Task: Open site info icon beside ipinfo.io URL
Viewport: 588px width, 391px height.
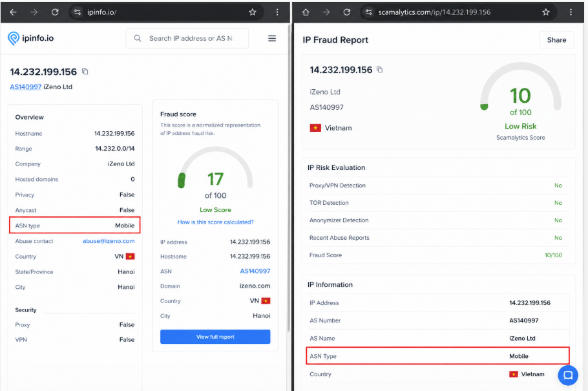Action: coord(78,12)
